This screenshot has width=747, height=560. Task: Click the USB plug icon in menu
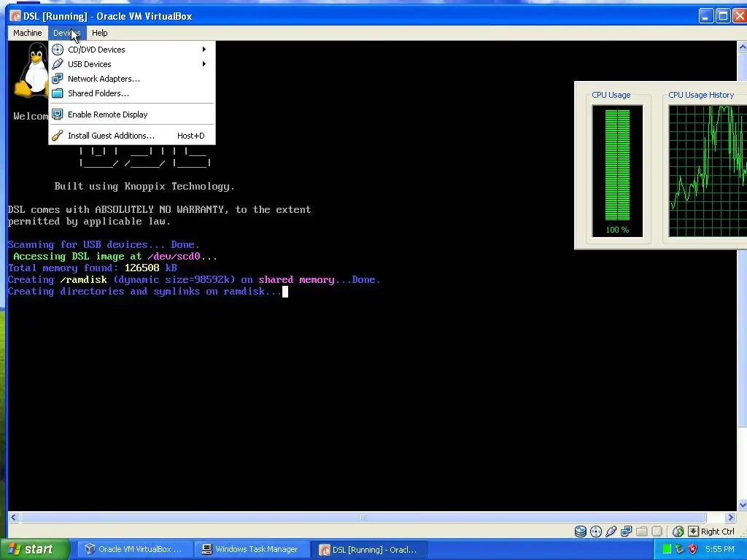click(58, 64)
